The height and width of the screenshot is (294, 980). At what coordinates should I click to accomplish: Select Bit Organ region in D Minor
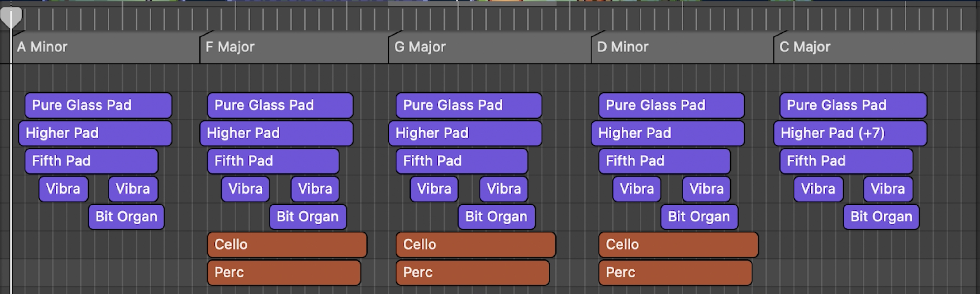700,217
